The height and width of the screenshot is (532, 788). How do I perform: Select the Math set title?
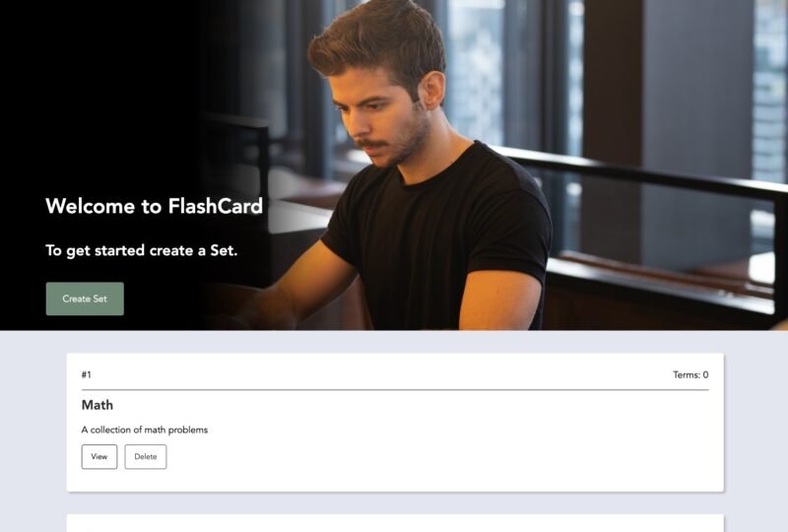click(x=98, y=405)
